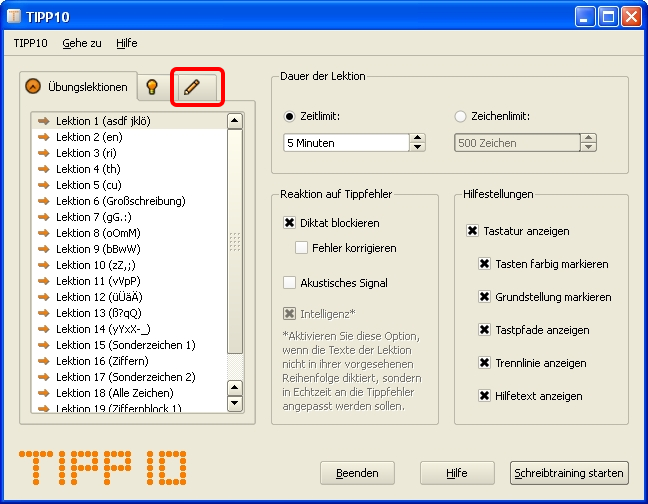Select Lektion 8 (oOmM) in the list

(98, 233)
